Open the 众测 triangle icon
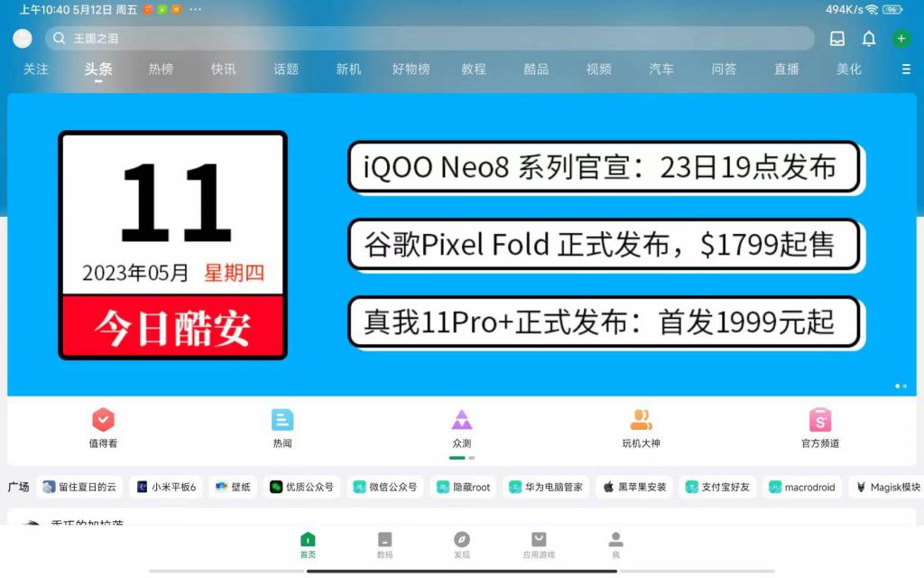The width and height of the screenshot is (924, 578). (x=461, y=420)
